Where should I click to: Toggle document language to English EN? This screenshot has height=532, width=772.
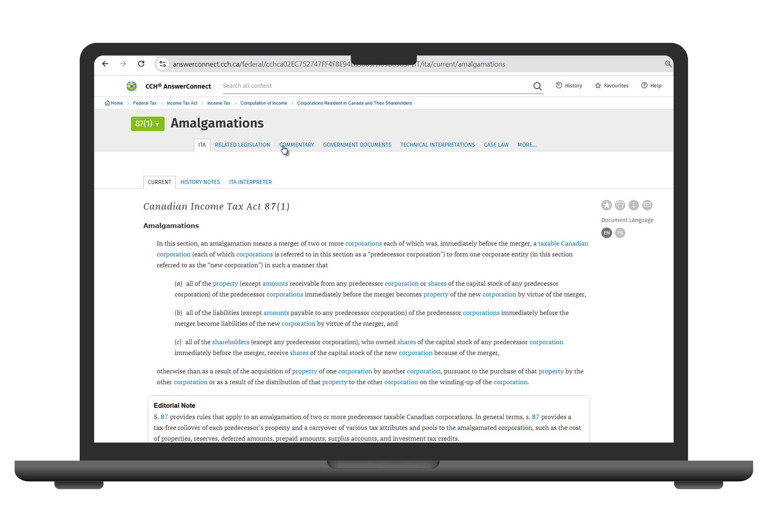point(607,232)
